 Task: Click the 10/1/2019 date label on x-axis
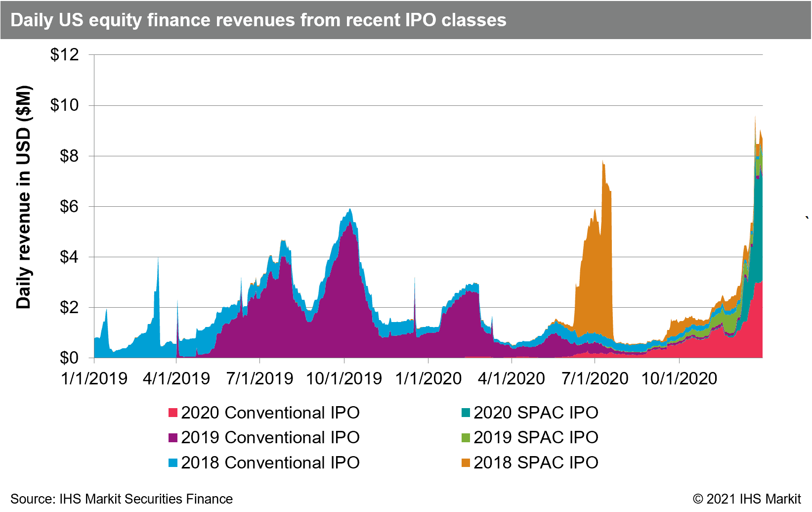(x=344, y=379)
